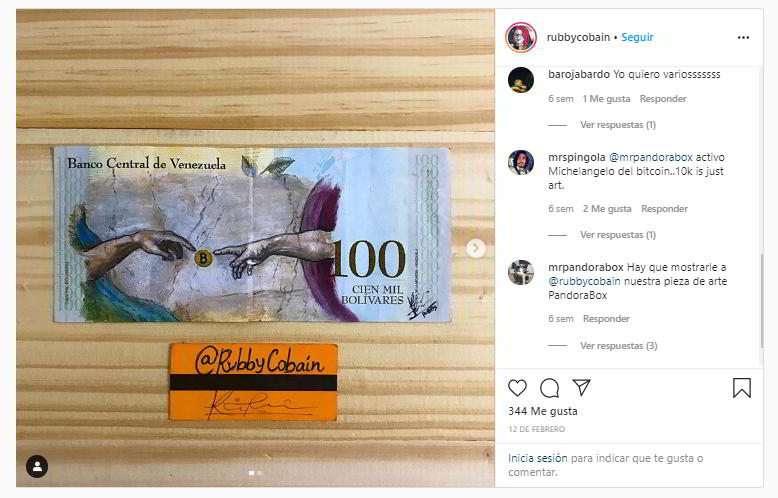Open the @mrpandorabox mention link
Image resolution: width=778 pixels, height=498 pixels.
pyautogui.click(x=650, y=157)
